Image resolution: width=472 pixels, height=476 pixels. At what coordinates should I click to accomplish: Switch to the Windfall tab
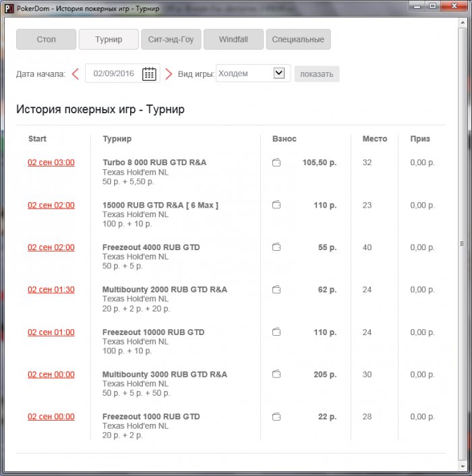click(x=233, y=39)
